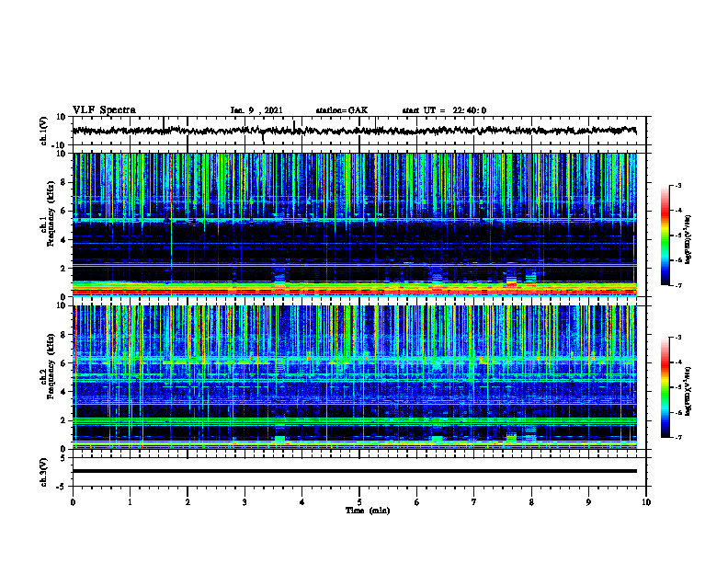Viewport: 728px width, 563px height.
Task: Click the "-7" label on ch.2 colorbar
Action: pos(678,437)
